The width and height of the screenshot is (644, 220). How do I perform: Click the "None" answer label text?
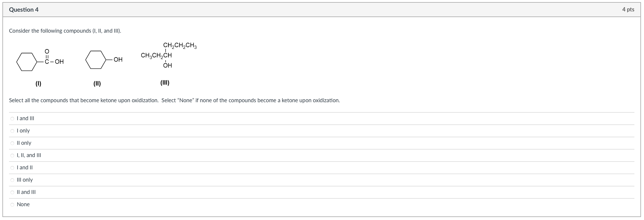coord(23,204)
